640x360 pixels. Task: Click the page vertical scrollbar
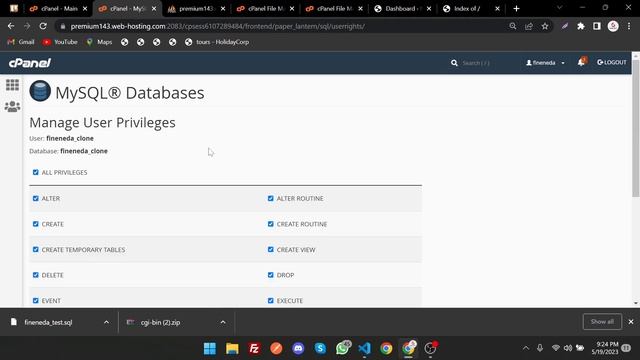tap(636, 129)
